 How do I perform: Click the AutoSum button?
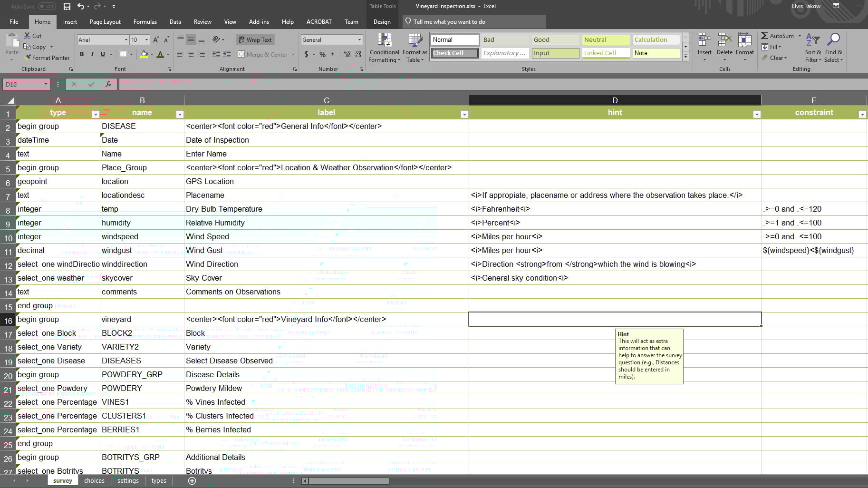pyautogui.click(x=778, y=36)
